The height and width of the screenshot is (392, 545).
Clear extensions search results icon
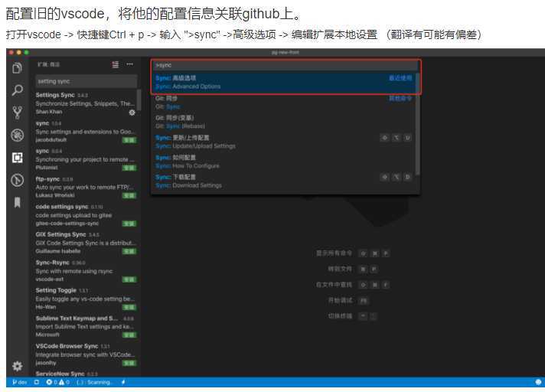click(116, 64)
